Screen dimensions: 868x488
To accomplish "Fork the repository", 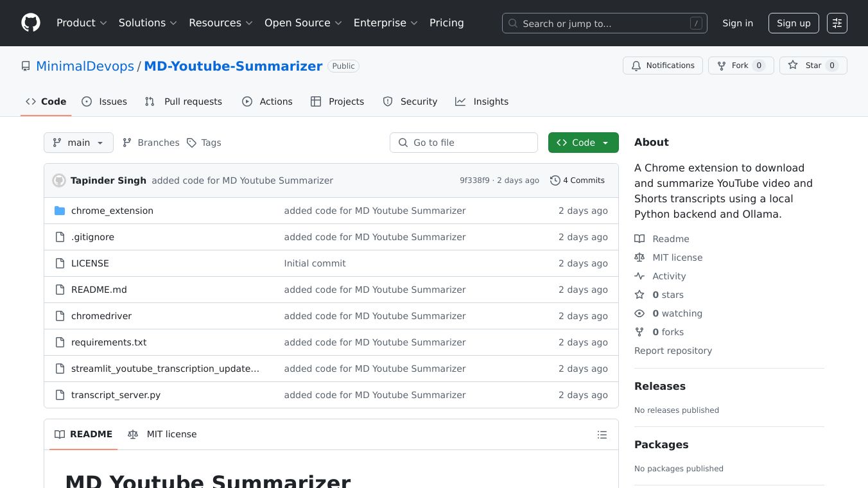I will pyautogui.click(x=740, y=65).
